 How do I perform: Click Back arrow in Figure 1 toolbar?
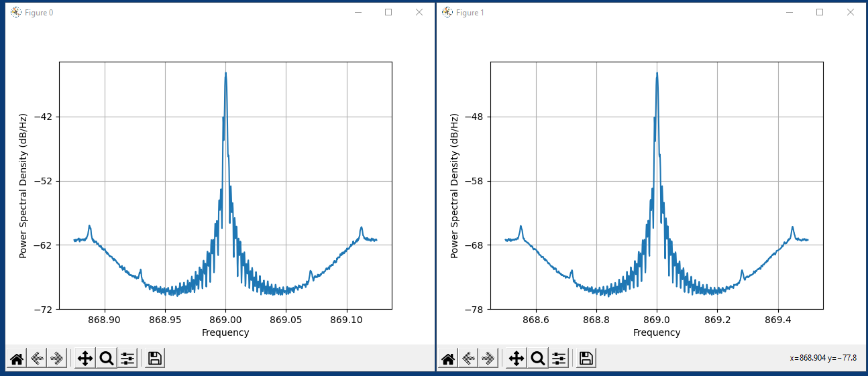pyautogui.click(x=468, y=359)
